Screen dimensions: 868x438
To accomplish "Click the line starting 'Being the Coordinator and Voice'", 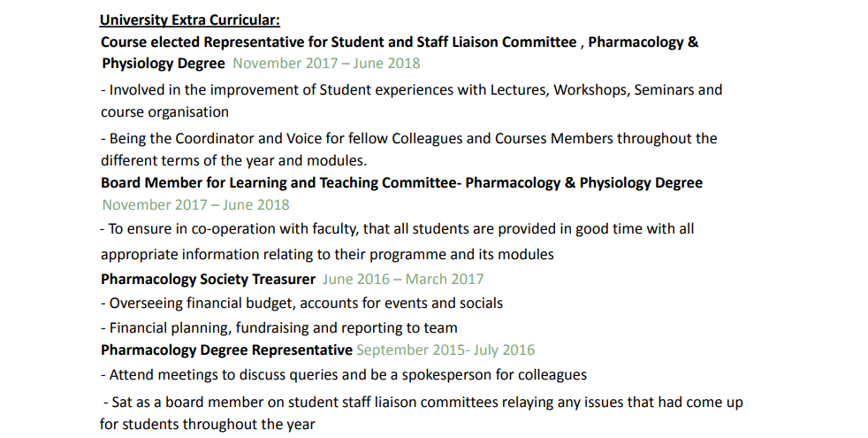I will click(408, 138).
